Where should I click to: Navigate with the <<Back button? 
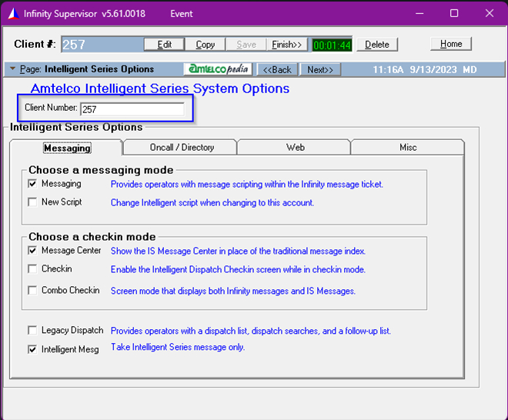tap(276, 70)
